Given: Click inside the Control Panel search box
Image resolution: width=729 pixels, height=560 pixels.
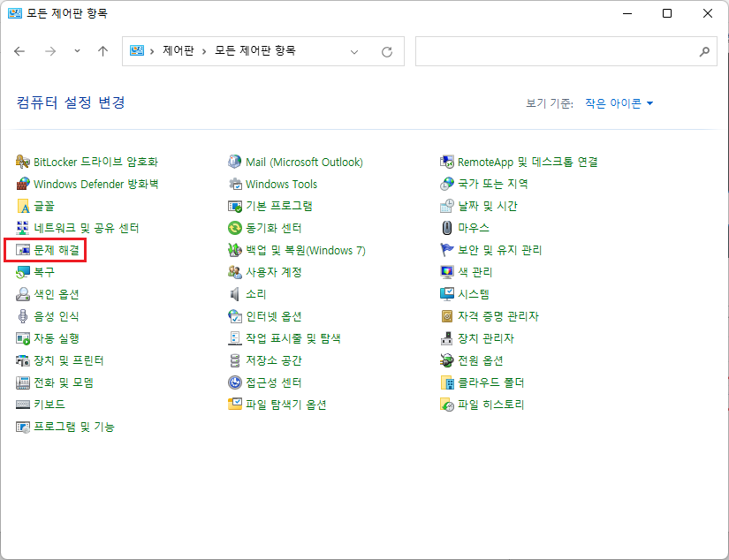Looking at the screenshot, I should (557, 51).
